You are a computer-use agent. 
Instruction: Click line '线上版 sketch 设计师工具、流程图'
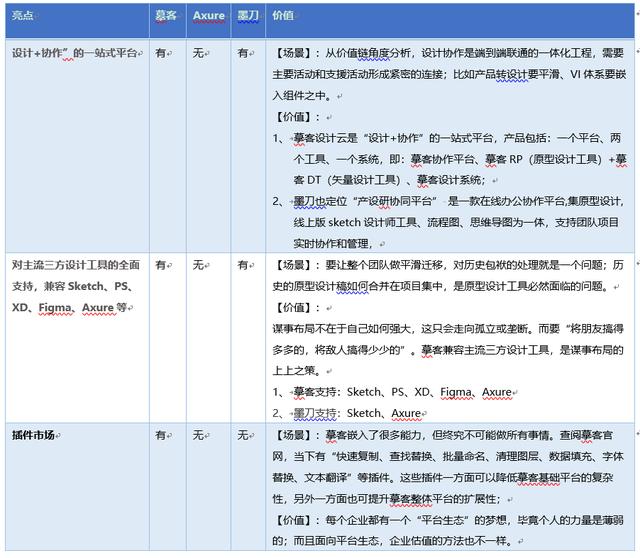click(x=456, y=222)
